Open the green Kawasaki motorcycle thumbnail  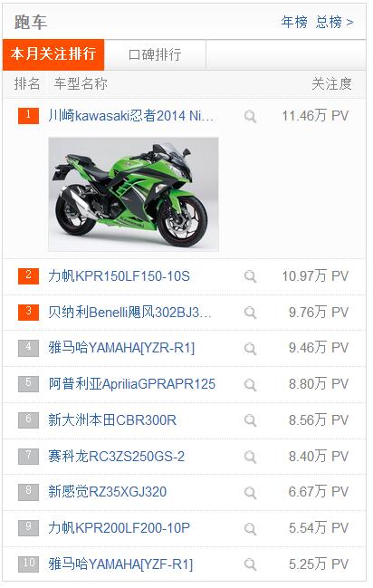pos(133,194)
